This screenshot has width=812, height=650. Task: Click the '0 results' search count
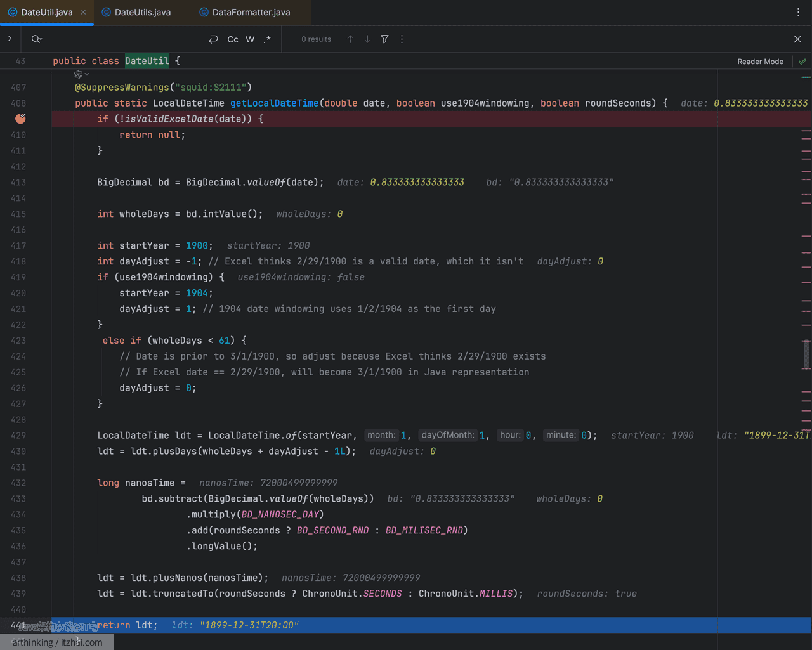(316, 39)
